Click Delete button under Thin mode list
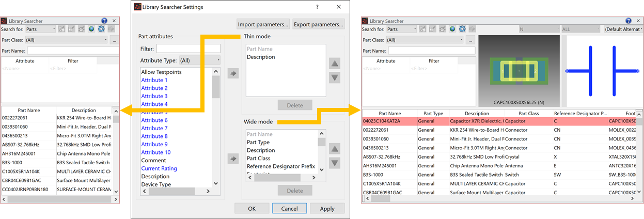Viewport: 644px width, 219px height. pos(295,105)
